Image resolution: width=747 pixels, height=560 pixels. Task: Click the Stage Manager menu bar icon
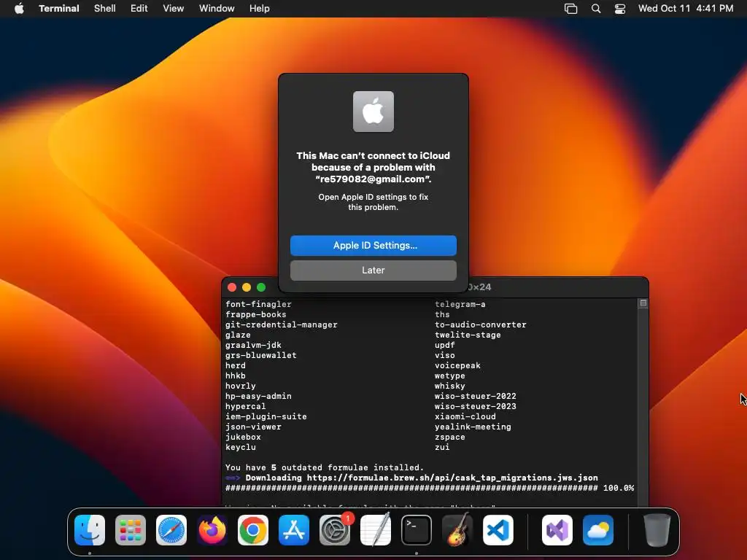[570, 9]
